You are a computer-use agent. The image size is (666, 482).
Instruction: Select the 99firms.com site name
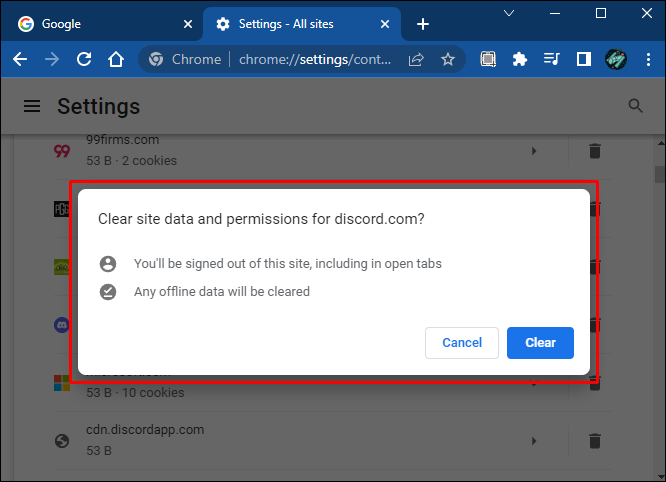point(122,140)
